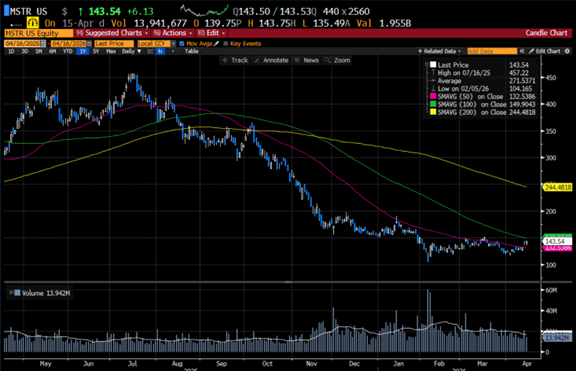Viewport: 576px width, 371px height.
Task: Click the yellow headset icon beside On 15-Apr
Action: pyautogui.click(x=33, y=23)
